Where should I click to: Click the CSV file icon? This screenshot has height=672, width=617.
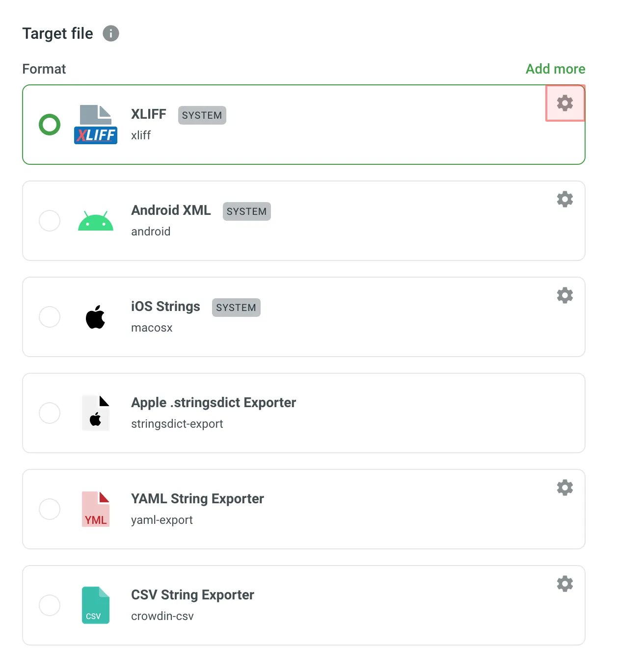coord(96,605)
